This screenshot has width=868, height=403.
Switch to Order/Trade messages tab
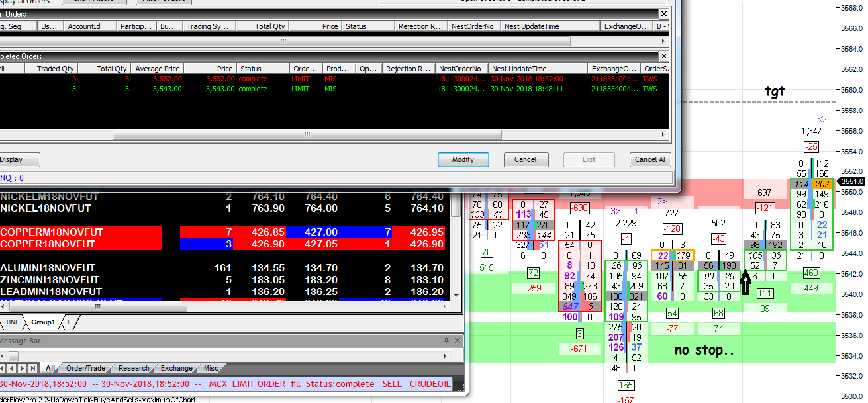tap(85, 368)
